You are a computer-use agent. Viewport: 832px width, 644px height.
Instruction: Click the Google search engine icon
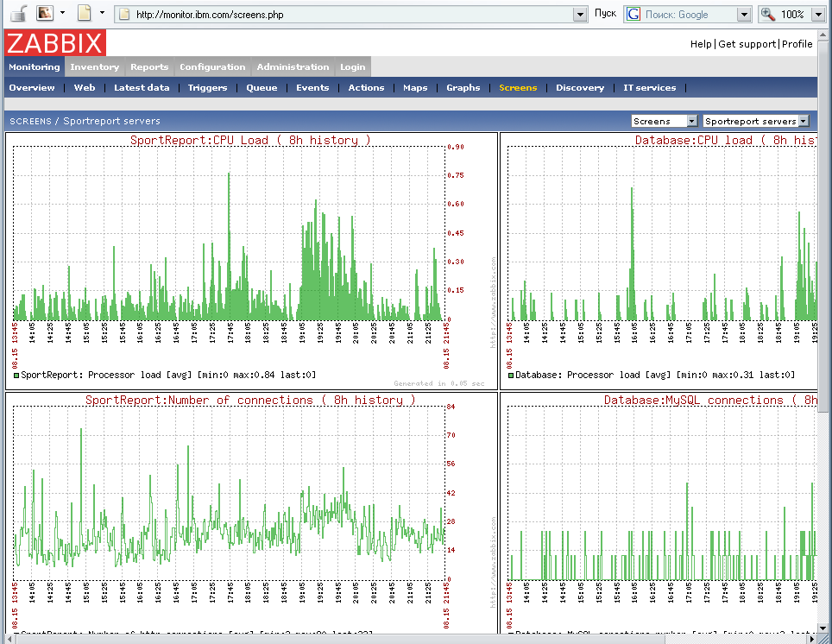coord(633,15)
